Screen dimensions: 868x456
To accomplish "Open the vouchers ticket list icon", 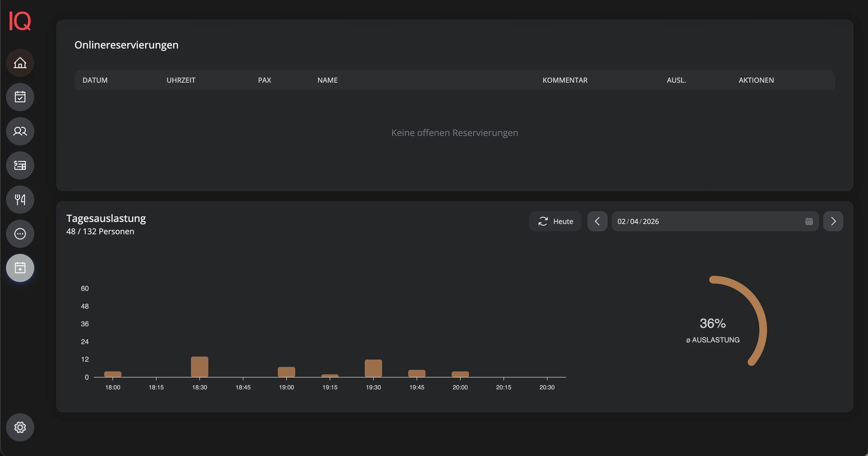I will pyautogui.click(x=20, y=165).
